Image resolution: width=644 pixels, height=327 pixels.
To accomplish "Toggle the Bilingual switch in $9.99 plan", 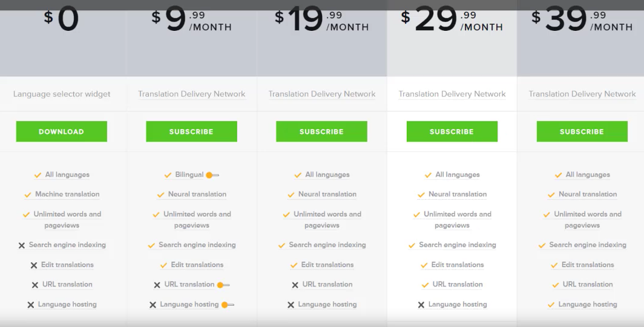I will (x=212, y=175).
